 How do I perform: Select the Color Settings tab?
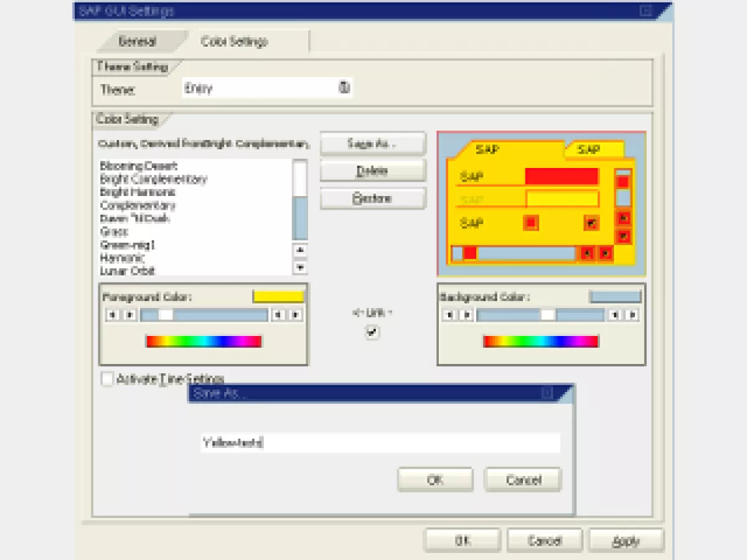(235, 42)
